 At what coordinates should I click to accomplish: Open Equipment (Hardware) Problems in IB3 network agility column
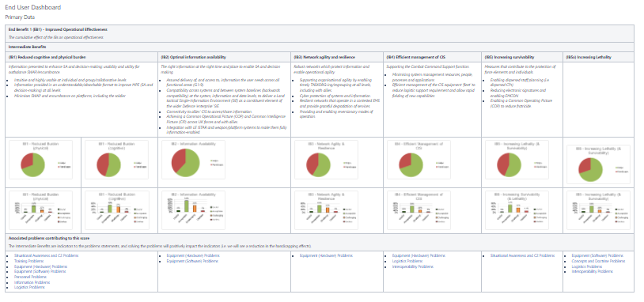point(326,255)
